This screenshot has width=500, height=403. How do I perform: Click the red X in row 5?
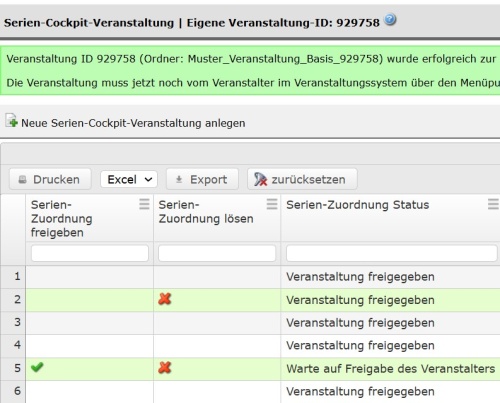(x=165, y=368)
